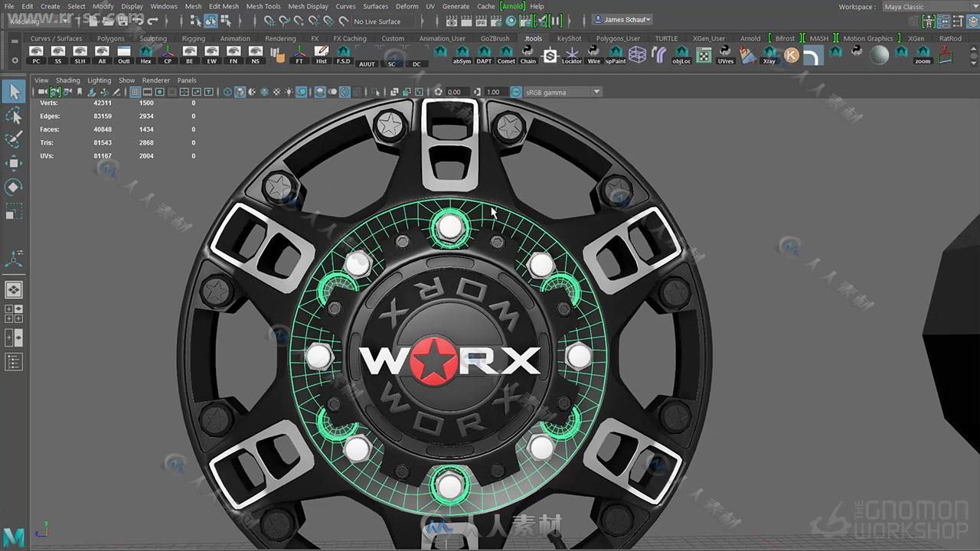Viewport: 980px width, 551px height.
Task: Run the abSym shelf tool
Action: coord(462,54)
